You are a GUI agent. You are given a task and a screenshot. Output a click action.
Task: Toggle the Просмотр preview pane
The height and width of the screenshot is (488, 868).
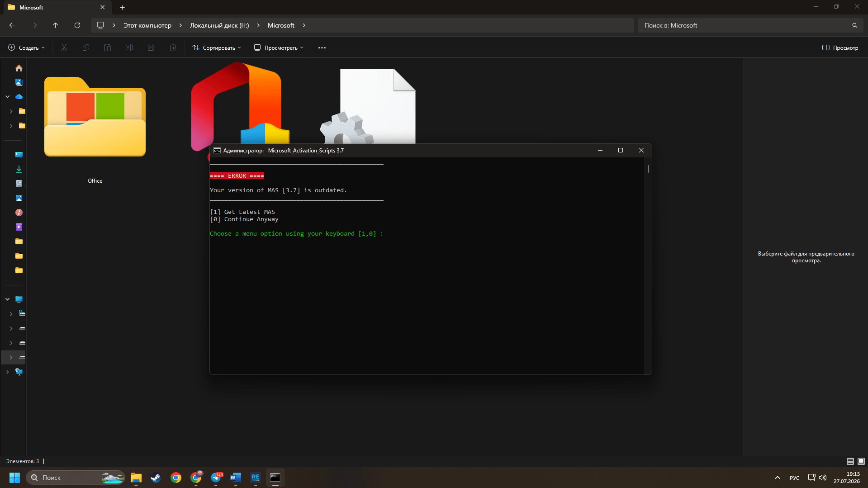click(840, 47)
